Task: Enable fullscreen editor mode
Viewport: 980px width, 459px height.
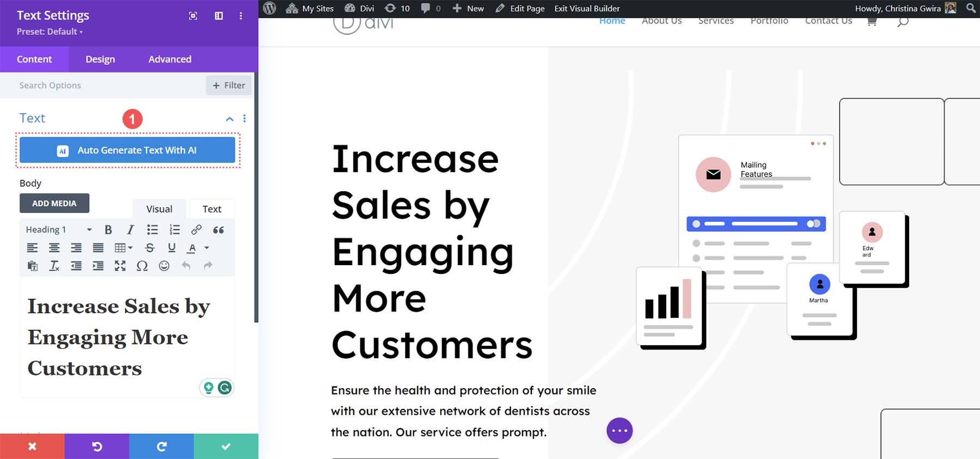Action: [x=120, y=266]
